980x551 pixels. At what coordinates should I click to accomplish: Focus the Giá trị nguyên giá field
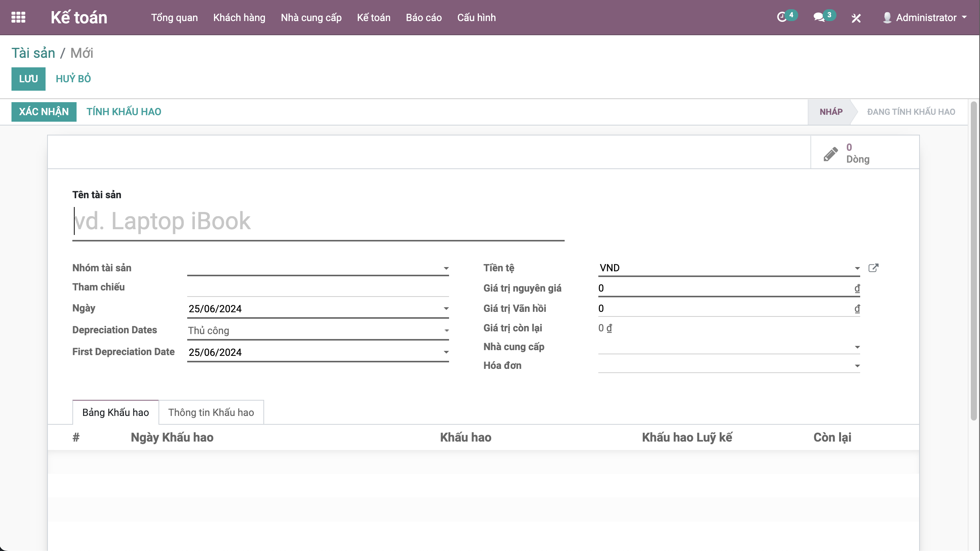(724, 288)
